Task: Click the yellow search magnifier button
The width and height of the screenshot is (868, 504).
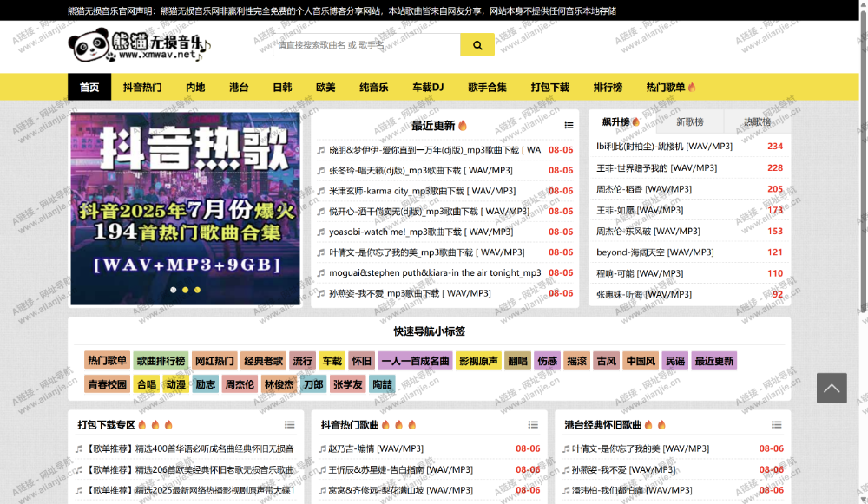Action: coord(477,45)
